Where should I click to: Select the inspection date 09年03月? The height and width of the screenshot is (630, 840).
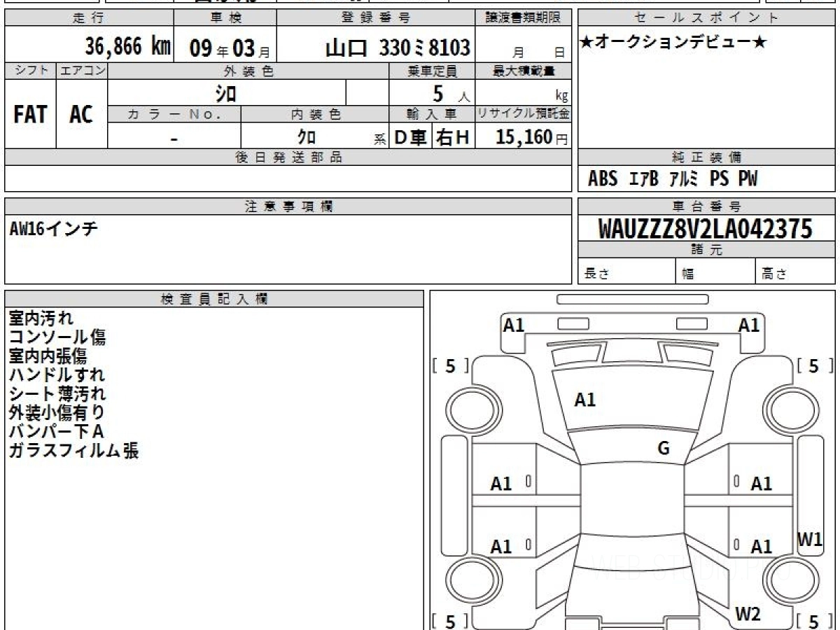coord(230,48)
